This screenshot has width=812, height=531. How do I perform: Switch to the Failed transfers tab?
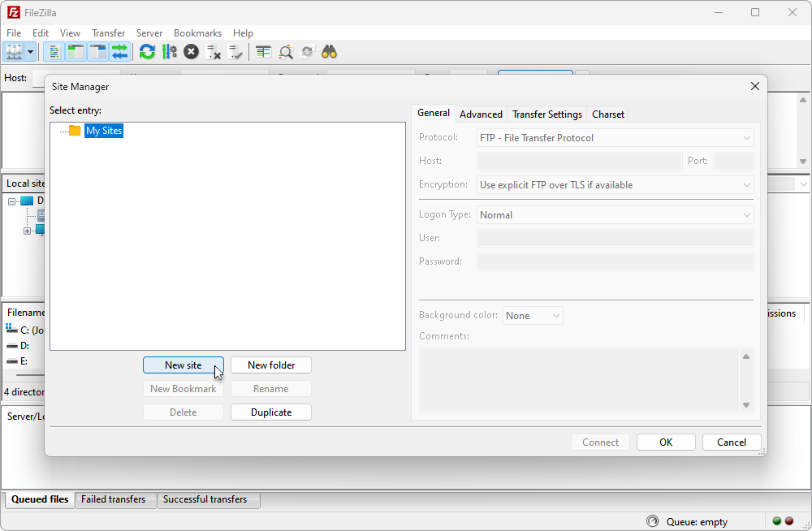(114, 499)
